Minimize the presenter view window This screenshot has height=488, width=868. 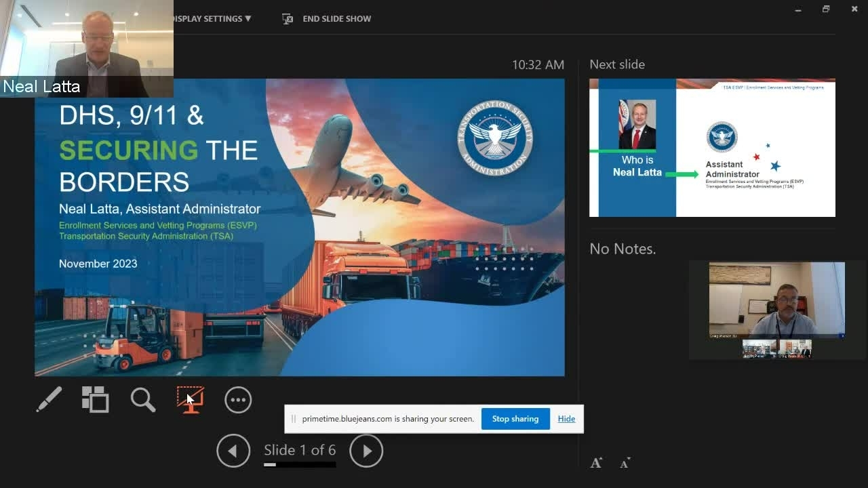point(798,9)
